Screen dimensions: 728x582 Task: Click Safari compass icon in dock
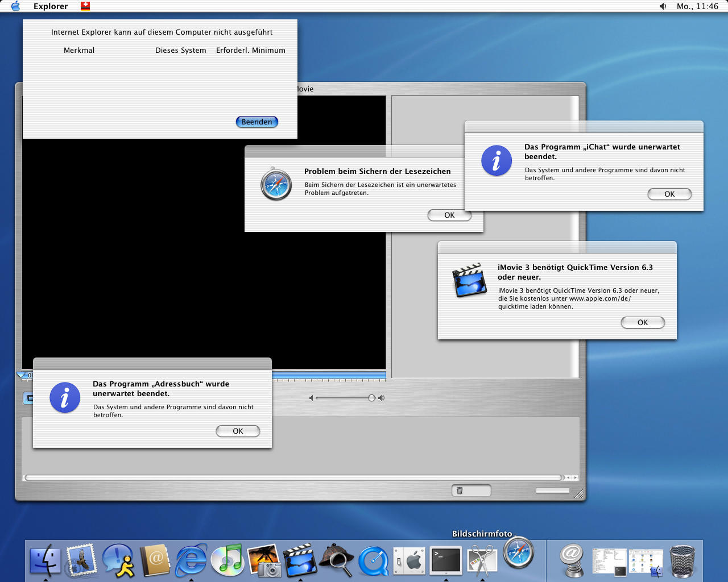pyautogui.click(x=519, y=552)
